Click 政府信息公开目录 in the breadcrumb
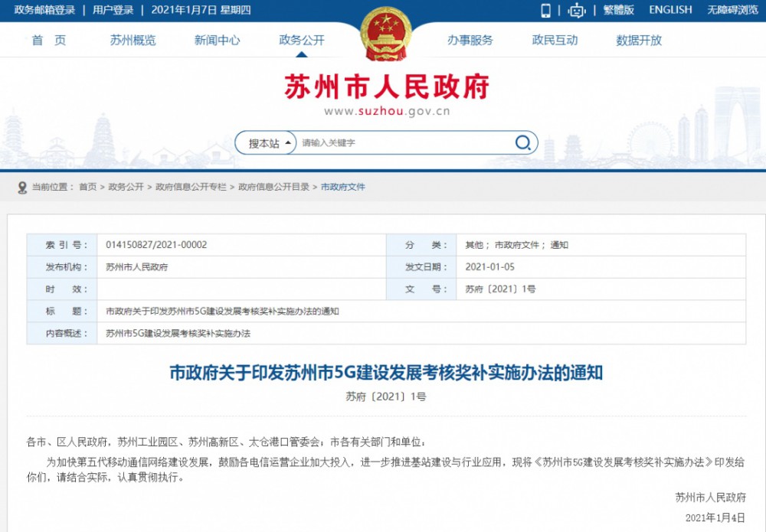Screen dimensions: 766x532 coord(273,187)
